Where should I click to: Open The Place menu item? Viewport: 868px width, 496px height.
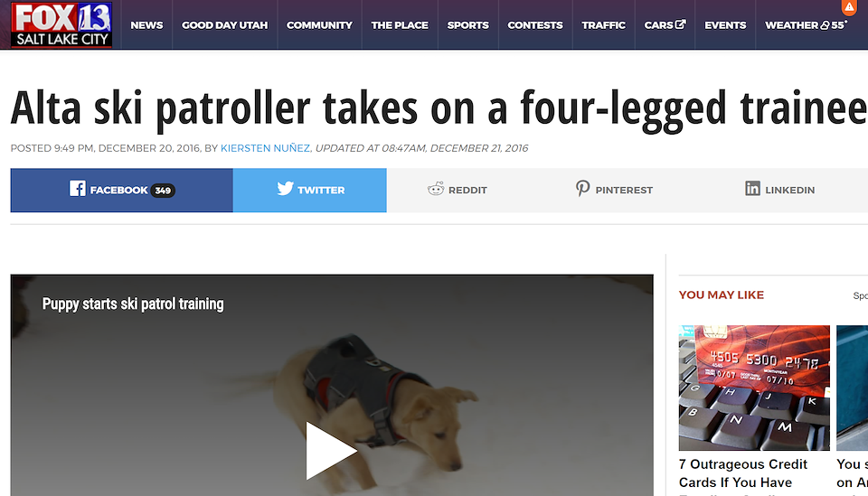click(x=400, y=25)
